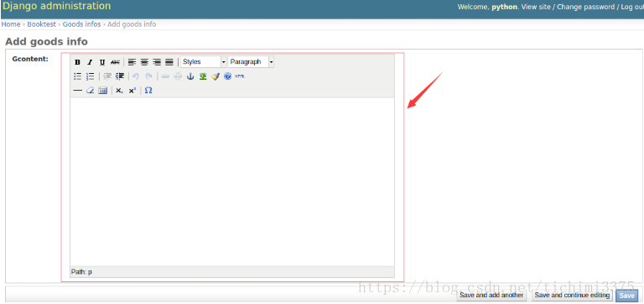This screenshot has width=644, height=304.
Task: Click the p element in editor path bar
Action: pyautogui.click(x=90, y=272)
